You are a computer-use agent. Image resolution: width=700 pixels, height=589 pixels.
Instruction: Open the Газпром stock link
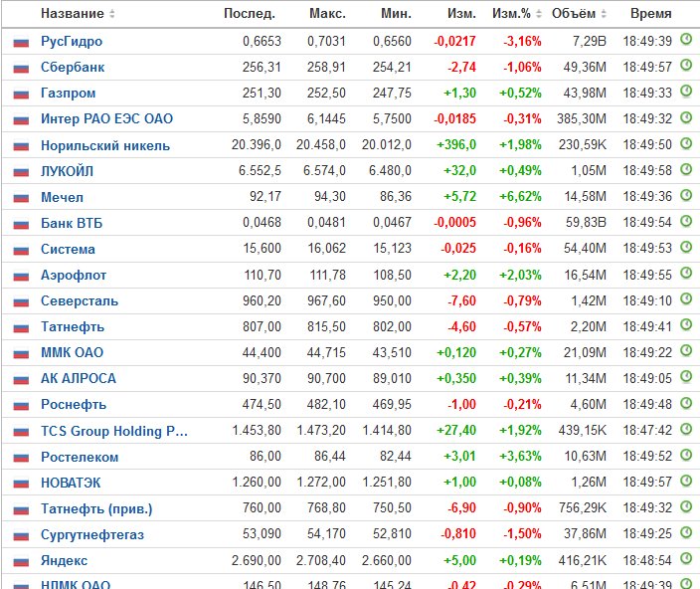coord(68,94)
